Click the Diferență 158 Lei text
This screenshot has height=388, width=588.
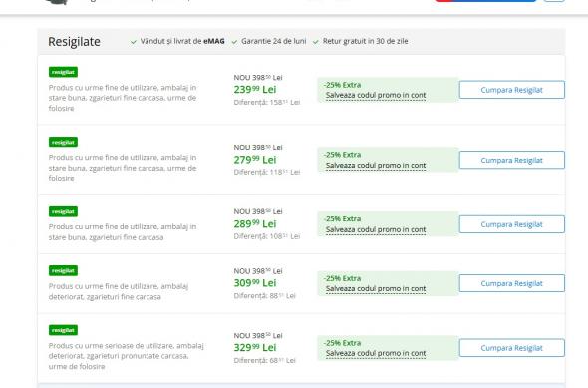coord(267,102)
